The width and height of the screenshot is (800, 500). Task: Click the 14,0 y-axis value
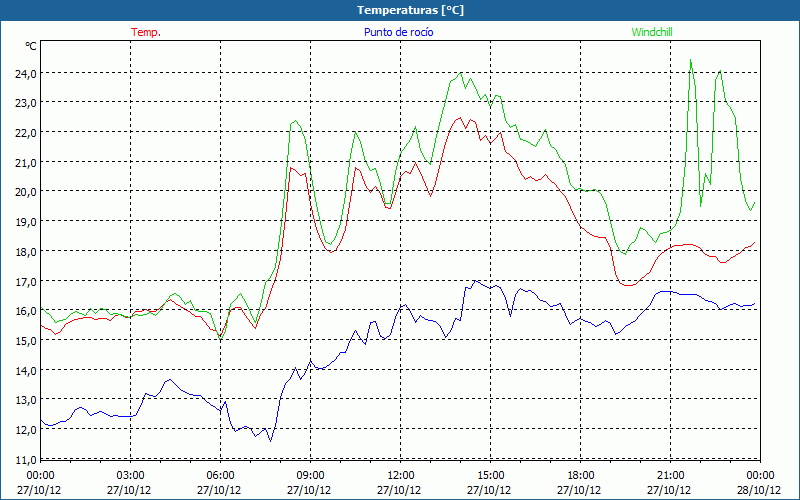point(26,370)
